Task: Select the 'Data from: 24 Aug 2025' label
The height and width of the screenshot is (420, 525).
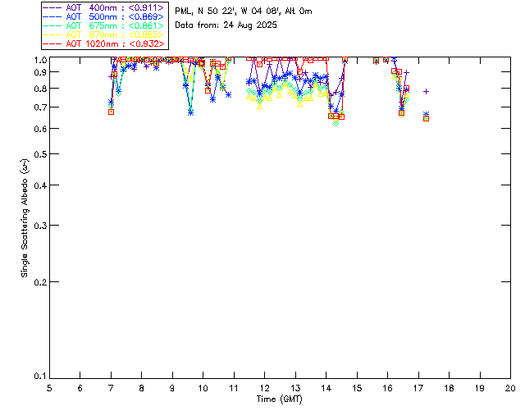Action: click(226, 25)
